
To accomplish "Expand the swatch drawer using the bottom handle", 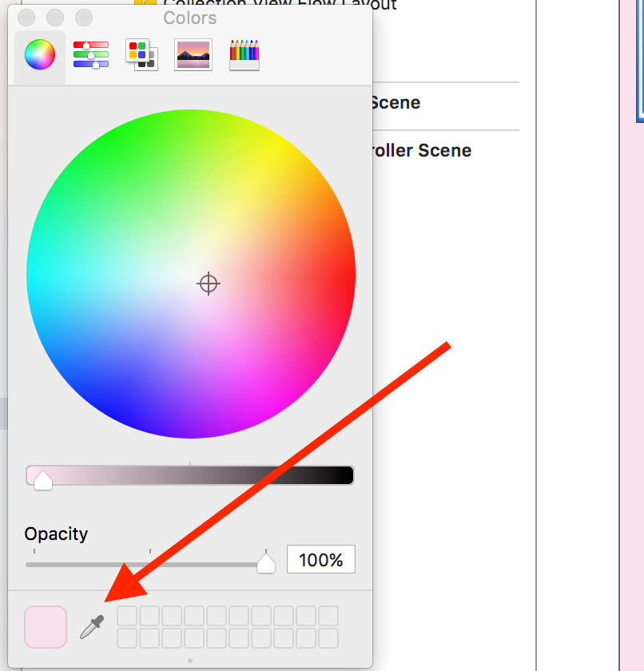I will (190, 660).
